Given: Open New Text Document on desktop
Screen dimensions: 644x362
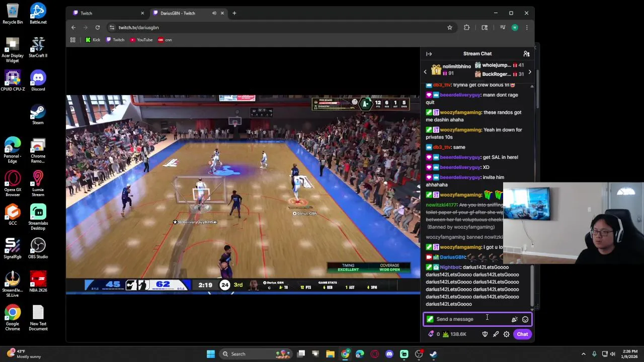Looking at the screenshot, I should 38,318.
